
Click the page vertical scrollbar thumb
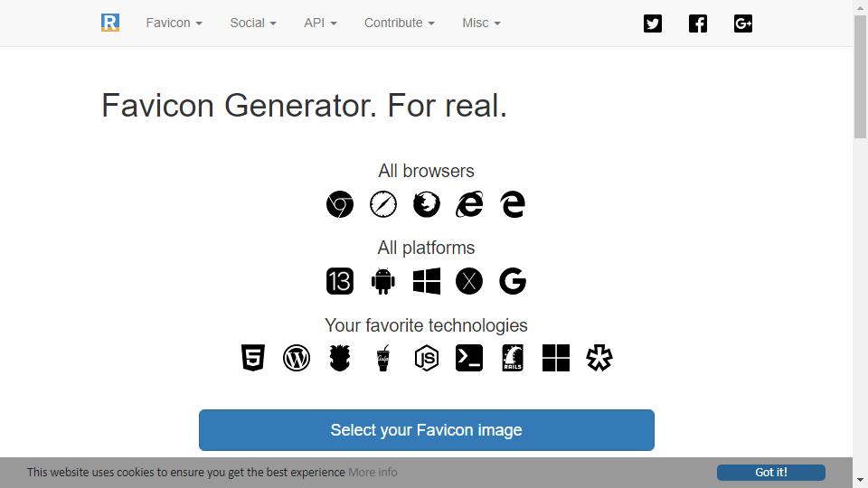click(x=860, y=76)
